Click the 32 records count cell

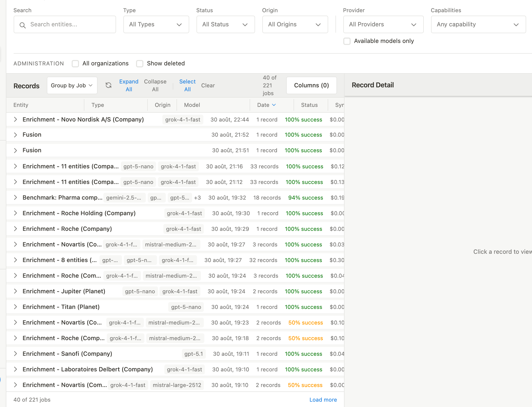(263, 260)
